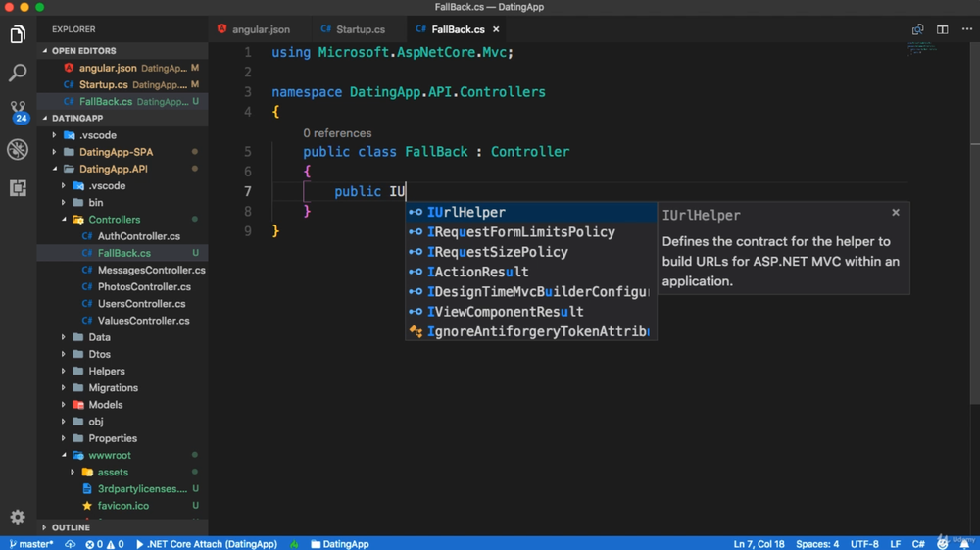Open favicon.ico file
This screenshot has width=980, height=550.
tap(123, 506)
